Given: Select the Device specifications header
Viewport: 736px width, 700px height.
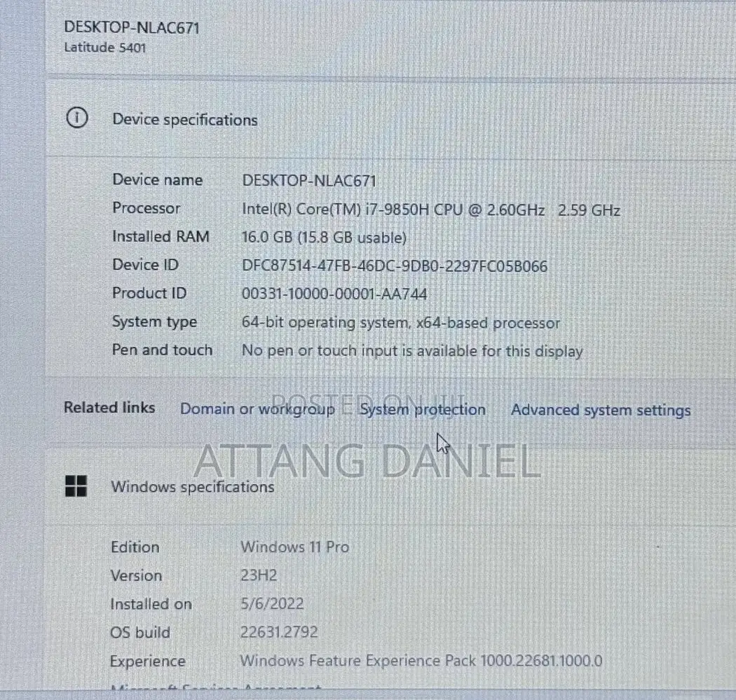Looking at the screenshot, I should [x=185, y=120].
